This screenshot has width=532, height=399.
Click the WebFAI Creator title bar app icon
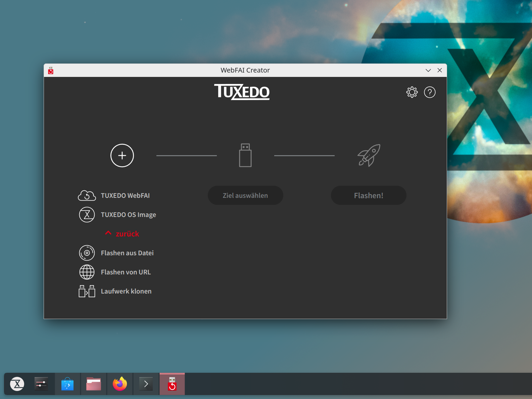pos(51,70)
